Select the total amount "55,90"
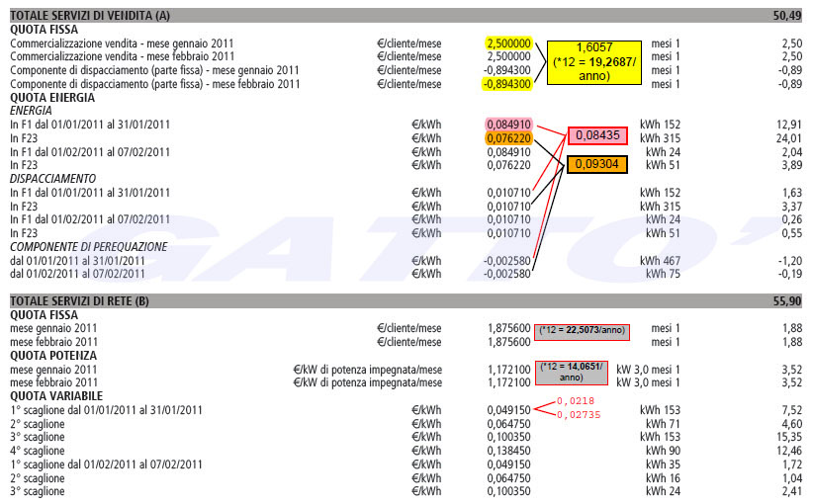 (x=787, y=301)
